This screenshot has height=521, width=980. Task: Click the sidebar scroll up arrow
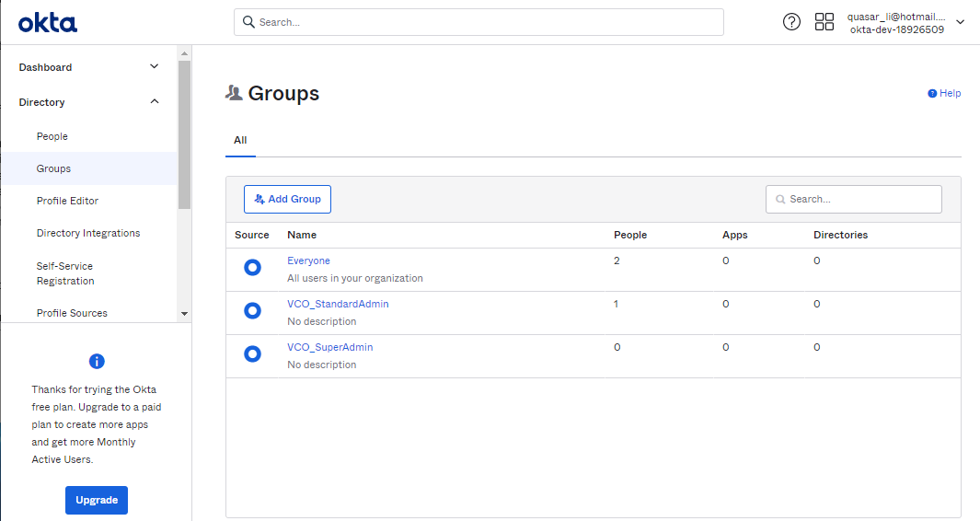[x=184, y=53]
